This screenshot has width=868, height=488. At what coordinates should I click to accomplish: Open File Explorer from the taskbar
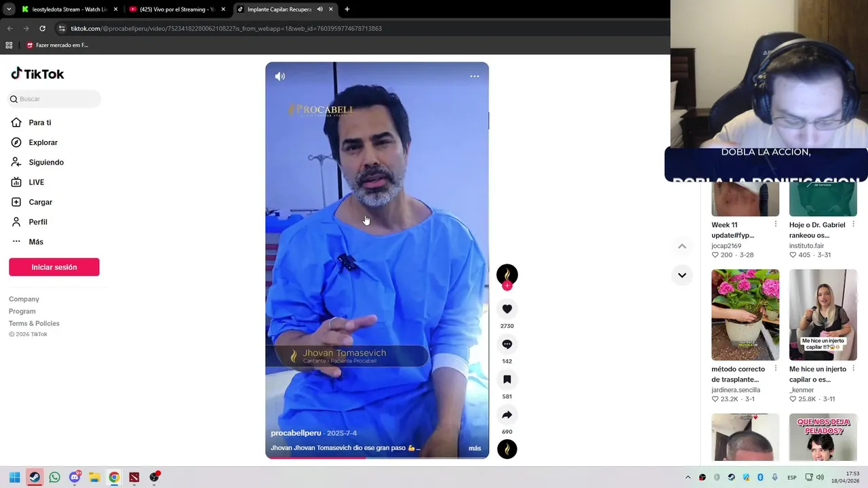(94, 477)
